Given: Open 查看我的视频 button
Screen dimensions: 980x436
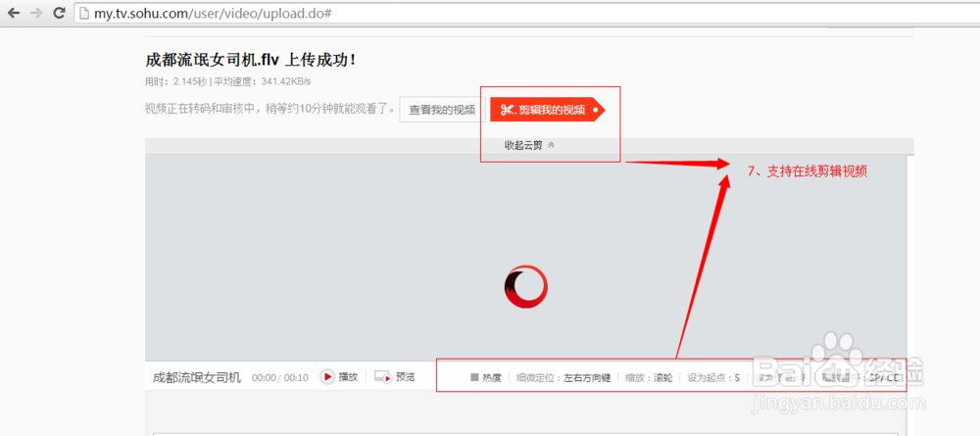Looking at the screenshot, I should (x=443, y=110).
